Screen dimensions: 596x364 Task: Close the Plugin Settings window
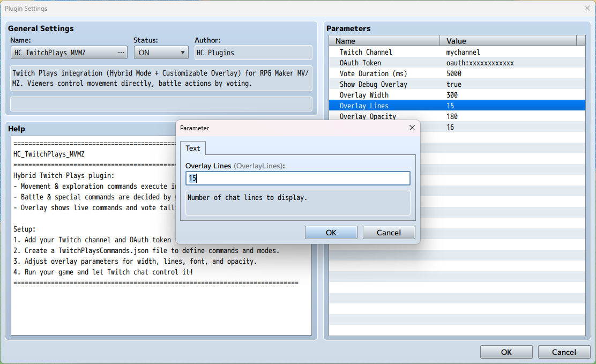pyautogui.click(x=587, y=8)
